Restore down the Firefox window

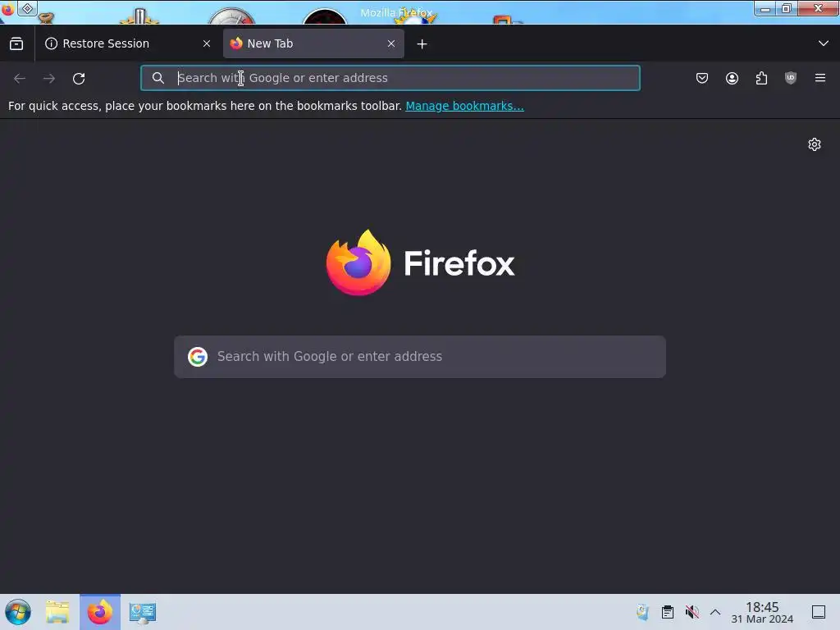click(786, 8)
